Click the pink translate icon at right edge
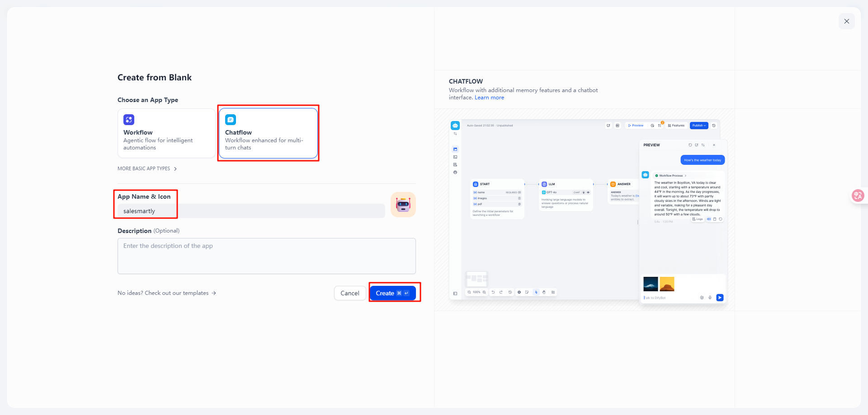The width and height of the screenshot is (868, 415). 857,196
